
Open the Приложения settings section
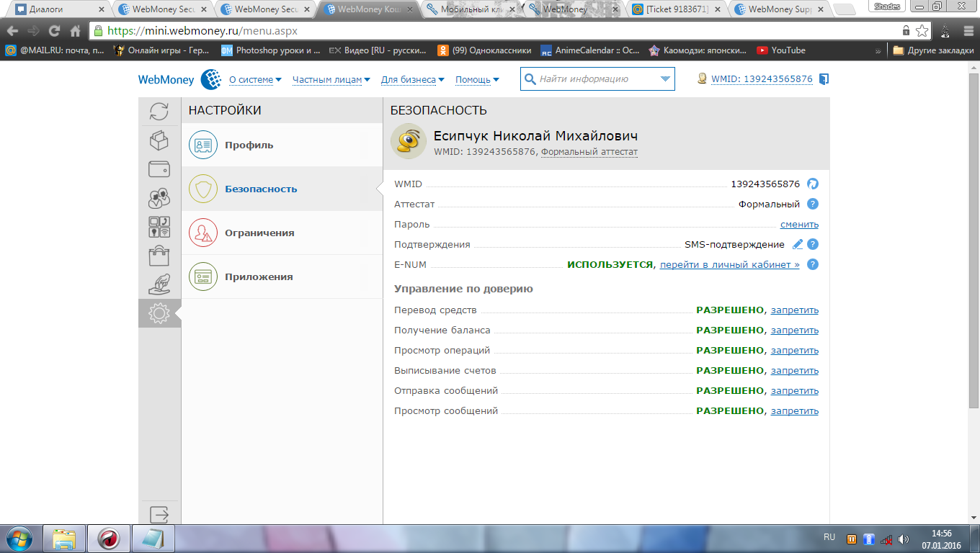[x=282, y=276]
